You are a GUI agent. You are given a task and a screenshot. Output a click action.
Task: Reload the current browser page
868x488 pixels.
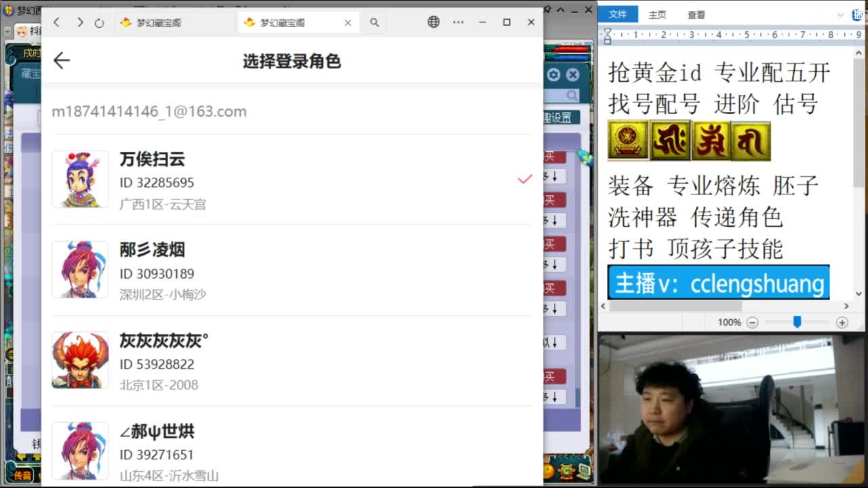[x=100, y=22]
